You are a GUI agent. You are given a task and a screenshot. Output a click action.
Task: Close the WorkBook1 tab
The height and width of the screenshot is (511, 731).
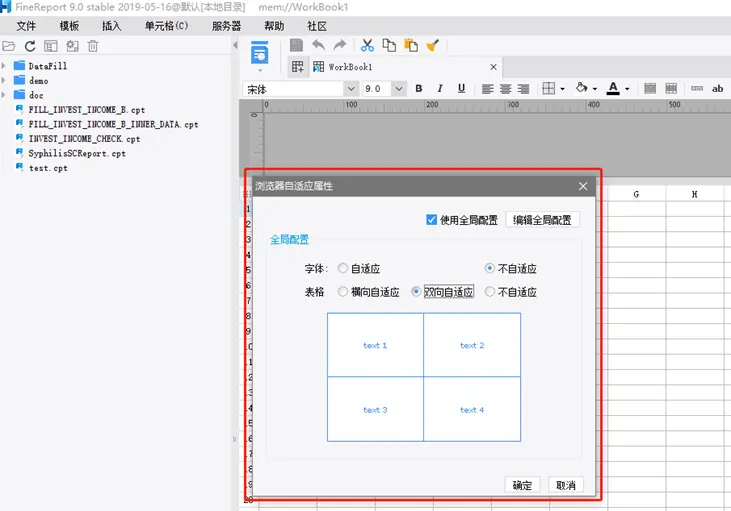(x=493, y=67)
